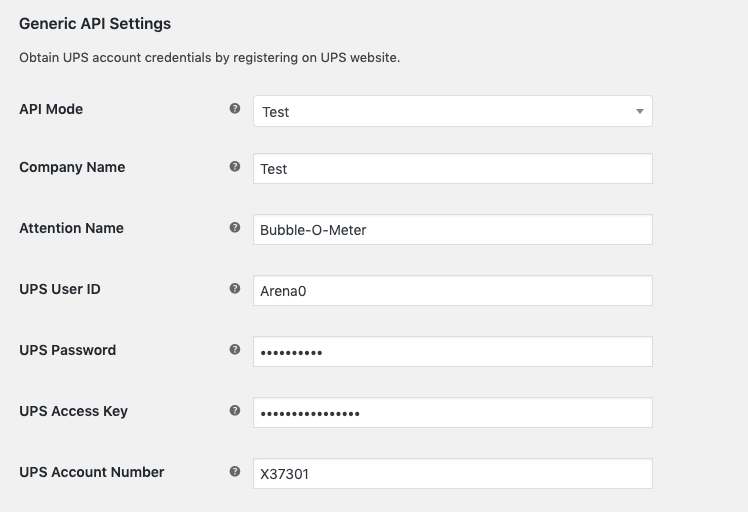
Task: Click the UPS Password label text
Action: click(x=68, y=350)
